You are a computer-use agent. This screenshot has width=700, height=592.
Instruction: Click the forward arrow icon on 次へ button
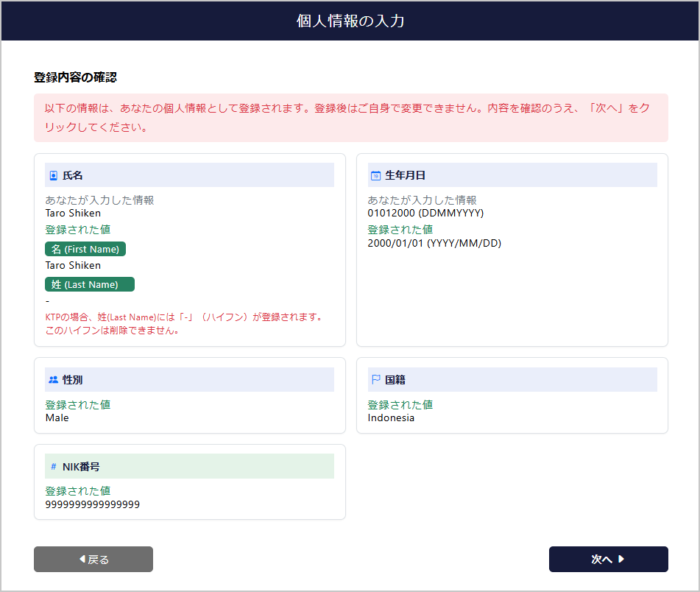[621, 559]
